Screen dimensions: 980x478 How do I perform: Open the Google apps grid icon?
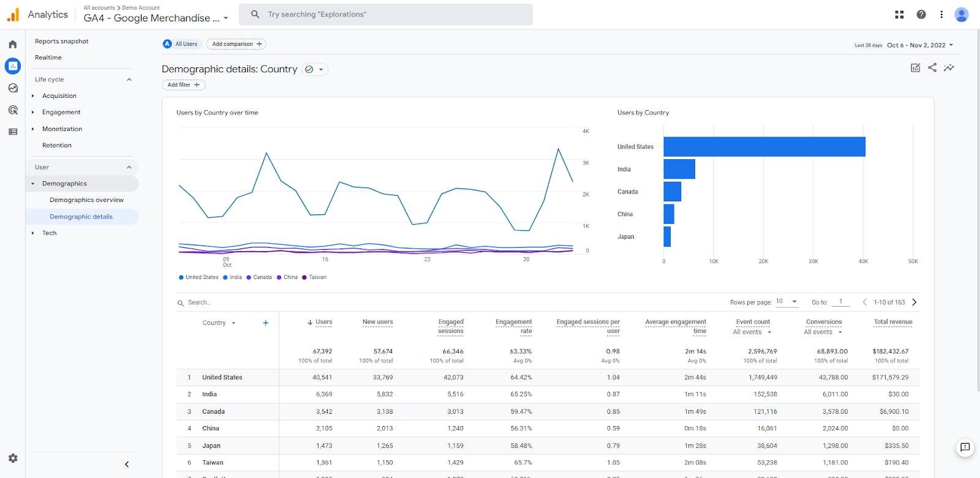pos(899,15)
